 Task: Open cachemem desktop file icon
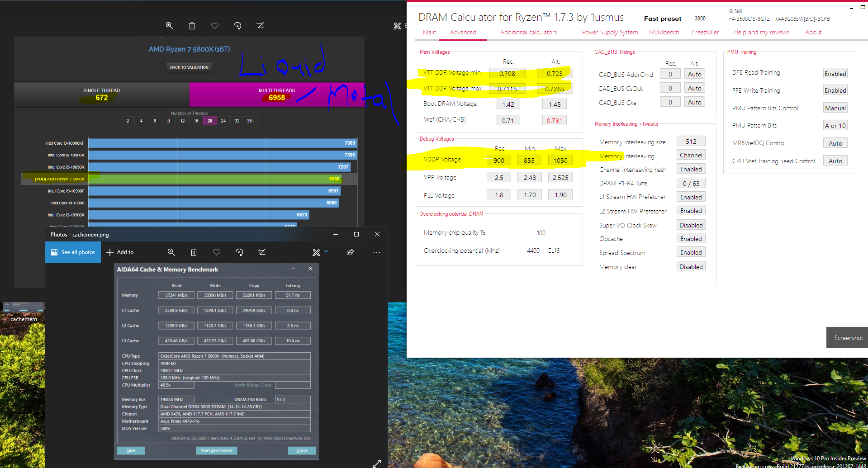coord(24,312)
